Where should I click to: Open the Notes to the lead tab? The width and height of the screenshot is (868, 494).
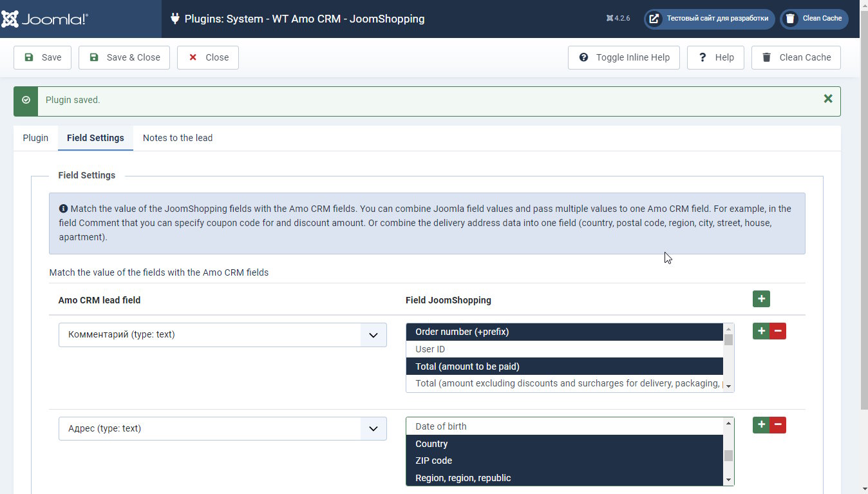[x=178, y=138]
